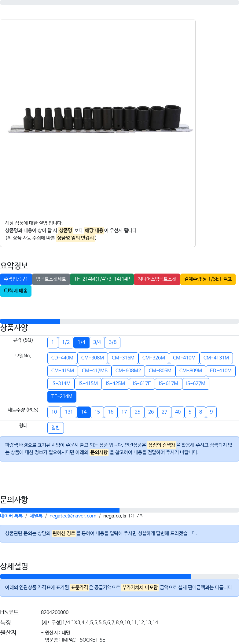Open the 임팩트소켓세트 tag
The height and width of the screenshot is (644, 239).
(51, 279)
